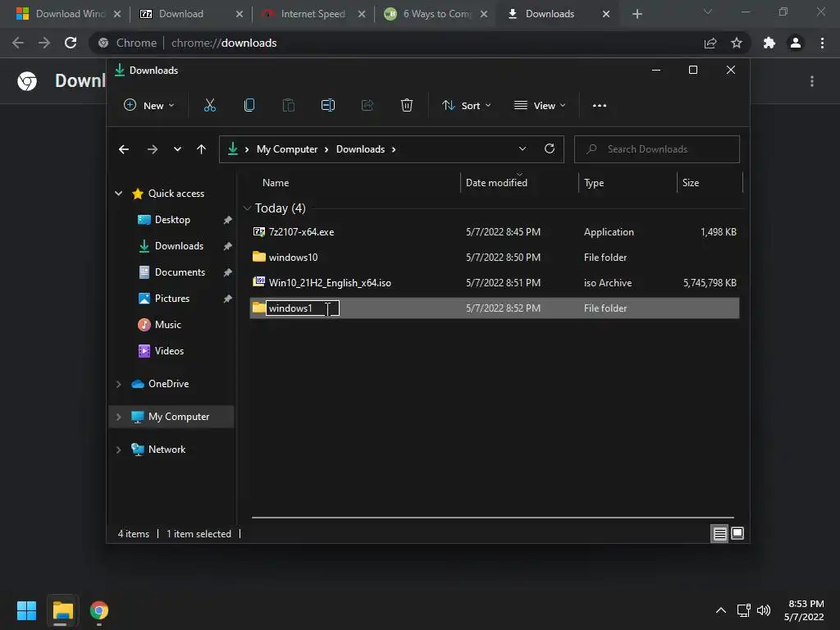
Task: Reload the Chrome downloads page
Action: coord(71,43)
